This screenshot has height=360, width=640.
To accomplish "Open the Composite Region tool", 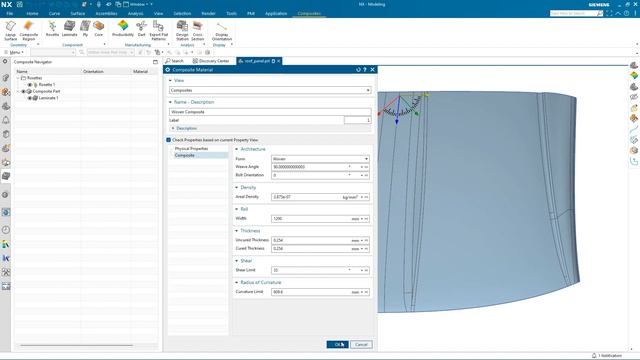I will tap(29, 30).
